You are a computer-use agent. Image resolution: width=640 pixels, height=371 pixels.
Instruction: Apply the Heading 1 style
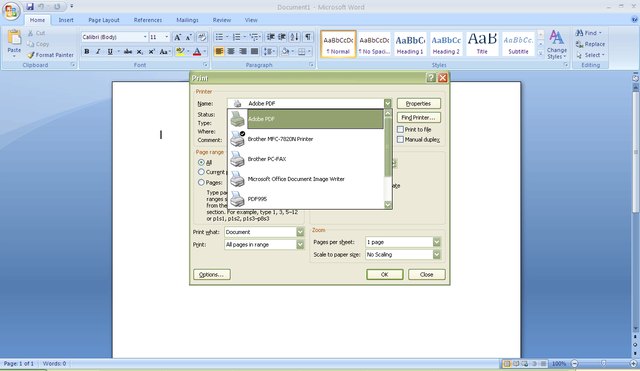click(x=410, y=44)
